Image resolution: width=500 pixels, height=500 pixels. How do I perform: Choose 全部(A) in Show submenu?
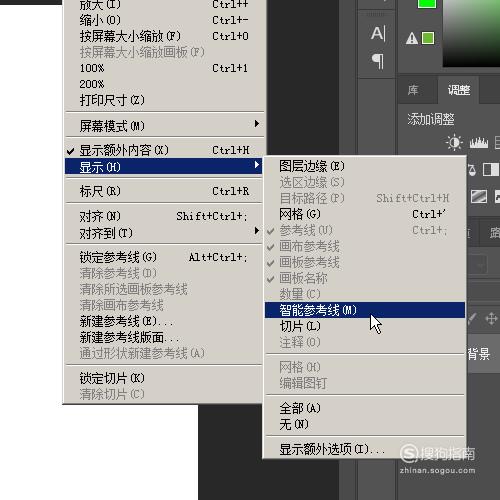pos(365,408)
